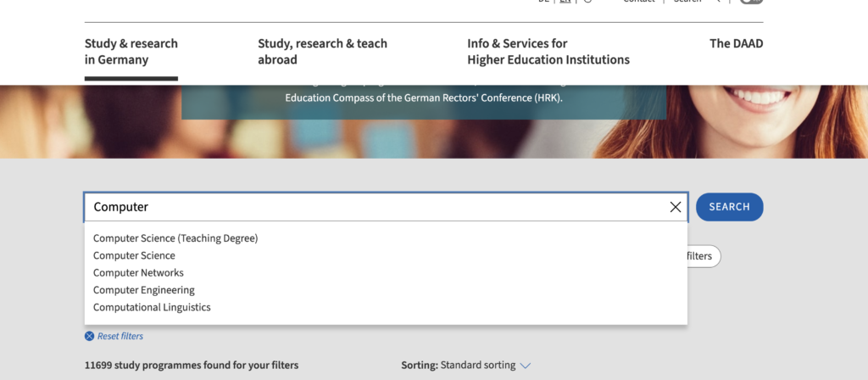The height and width of the screenshot is (380, 868).
Task: Toggle the switch at the top right corner
Action: click(751, 1)
